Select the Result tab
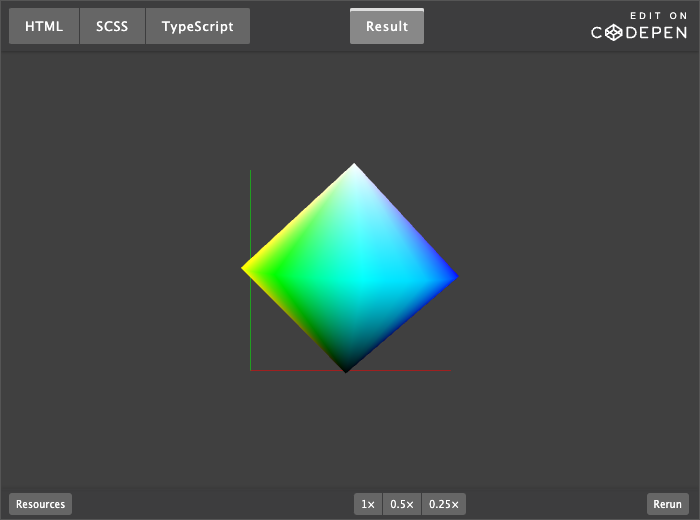The width and height of the screenshot is (700, 520). click(x=387, y=26)
